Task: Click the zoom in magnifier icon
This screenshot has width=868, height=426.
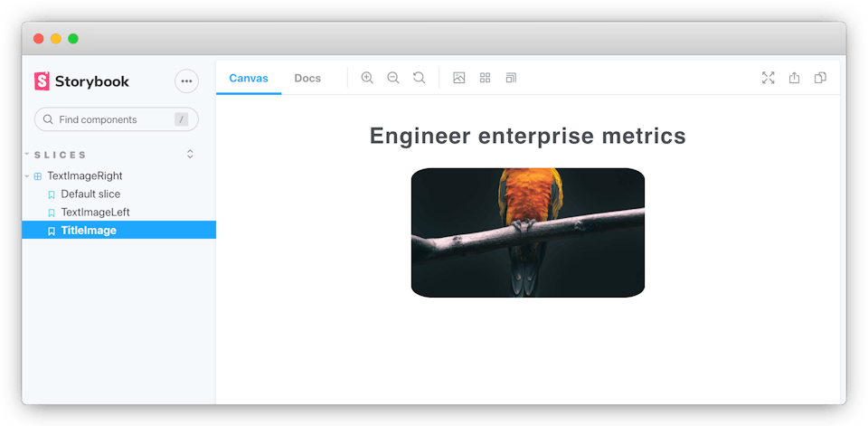Action: (x=367, y=78)
